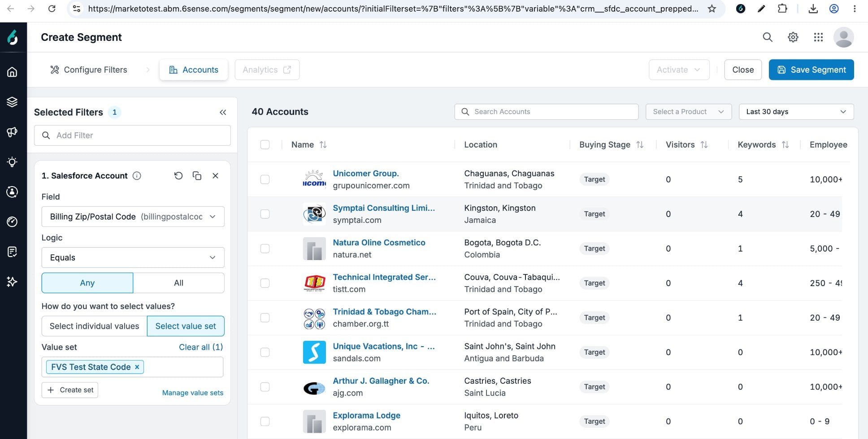Check the Trinidad & Tobago Chamber checkbox

click(x=265, y=317)
